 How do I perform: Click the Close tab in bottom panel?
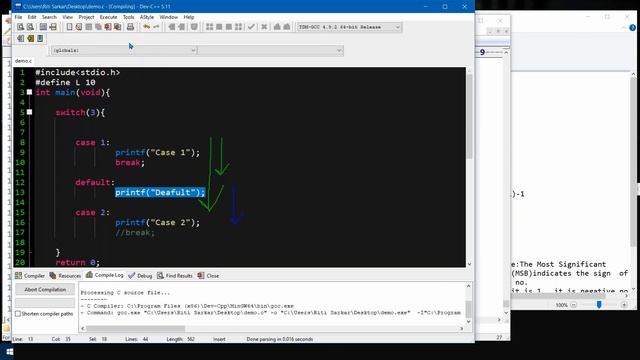point(208,276)
